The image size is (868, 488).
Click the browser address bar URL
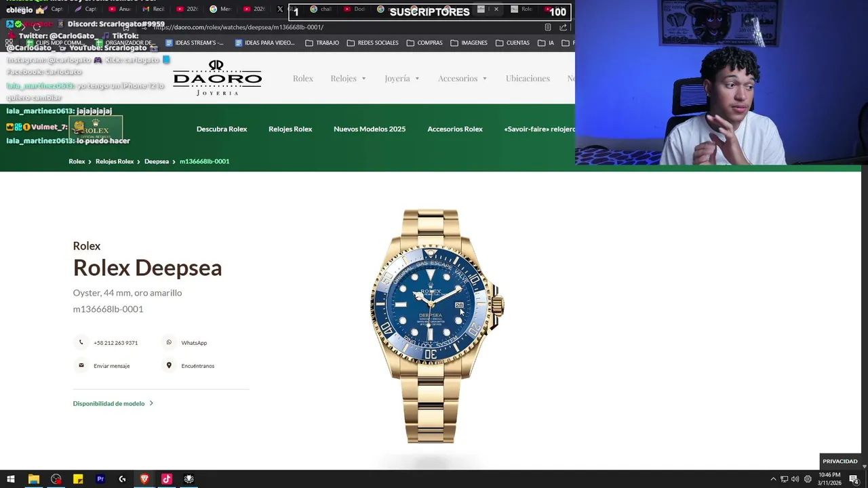coord(239,27)
